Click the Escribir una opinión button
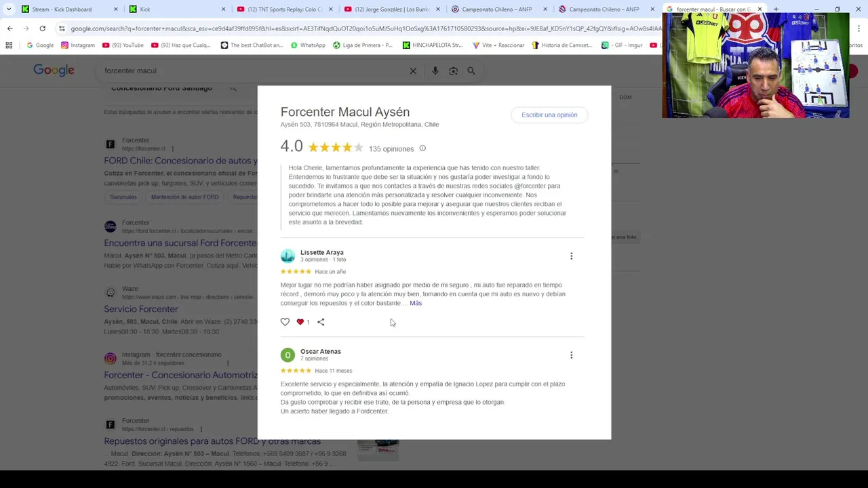The width and height of the screenshot is (868, 488). pos(549,115)
